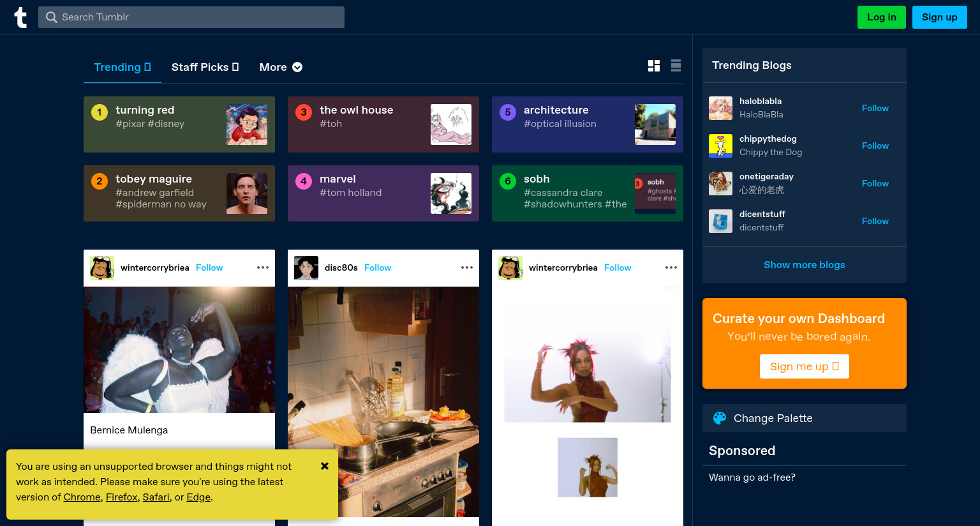980x526 pixels.
Task: Click the search magnifier icon
Action: (x=52, y=17)
